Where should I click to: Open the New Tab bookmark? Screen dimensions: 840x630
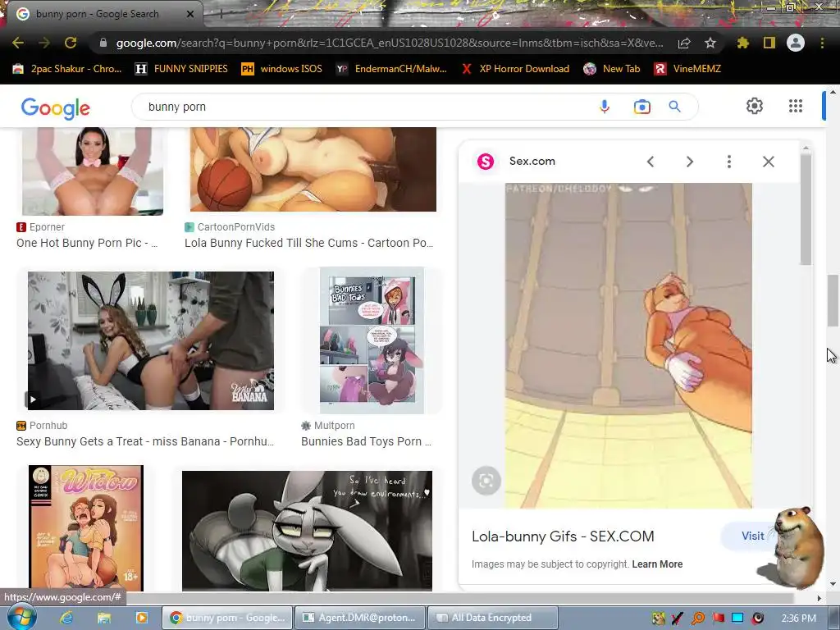pyautogui.click(x=612, y=69)
